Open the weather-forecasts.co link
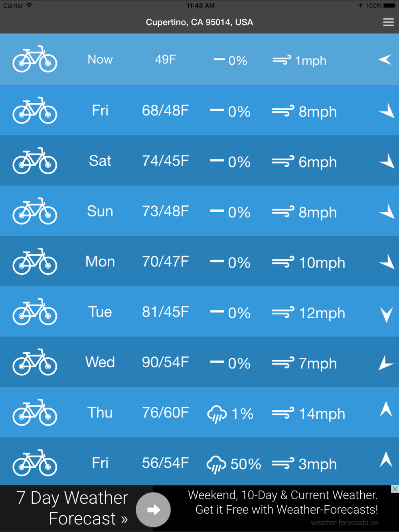This screenshot has width=399, height=532. [x=344, y=522]
